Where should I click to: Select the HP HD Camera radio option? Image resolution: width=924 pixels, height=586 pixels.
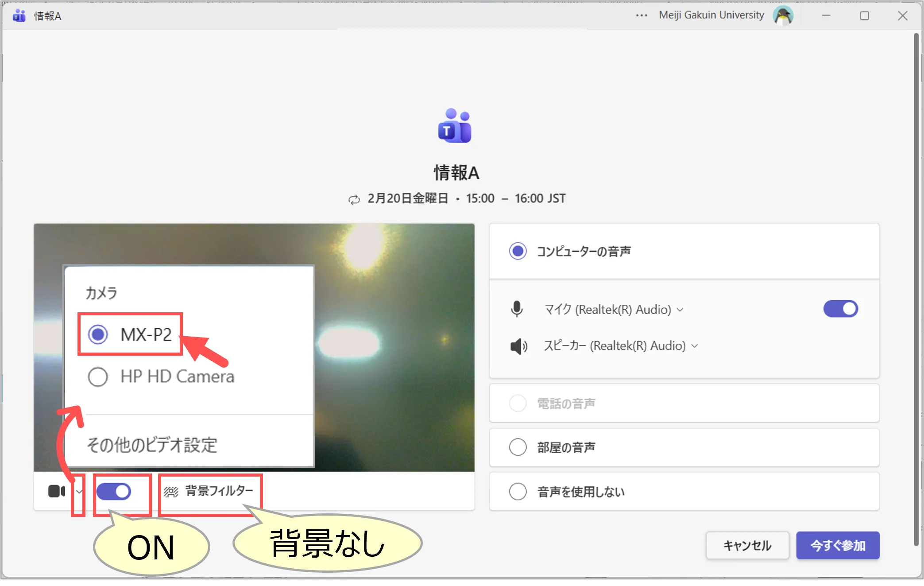(98, 377)
